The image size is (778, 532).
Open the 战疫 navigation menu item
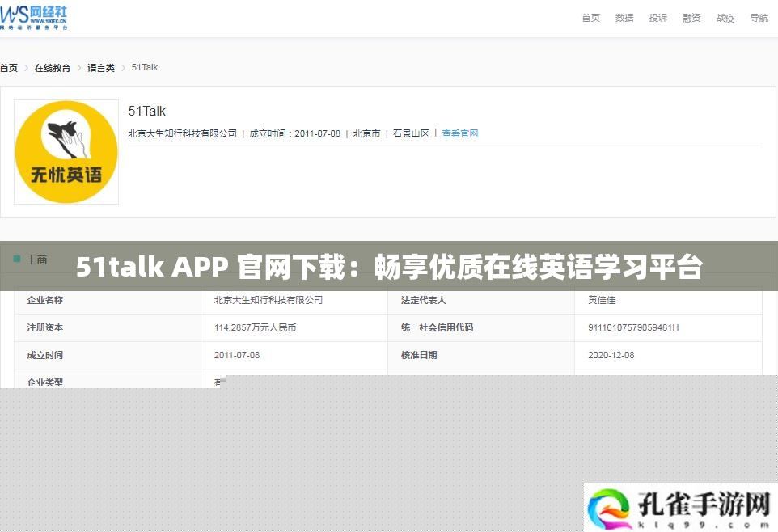tap(725, 18)
